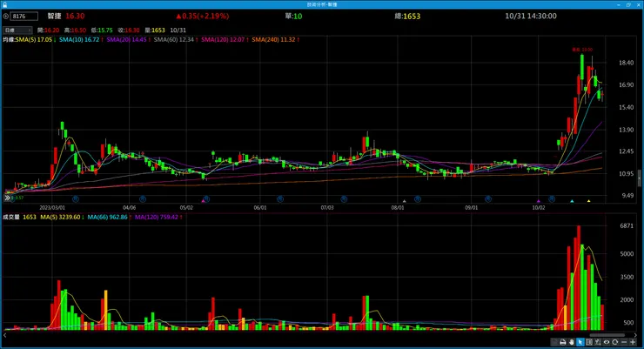Click the SMA(240) 11.32 moving average label

pos(273,40)
